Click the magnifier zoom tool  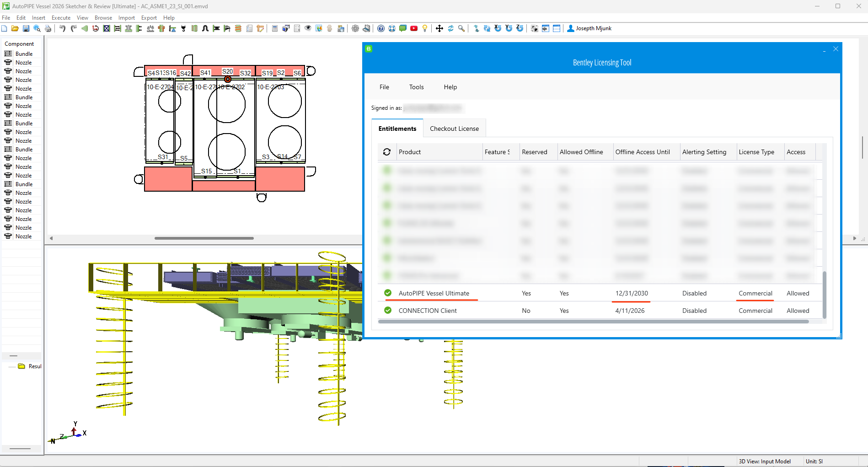461,28
